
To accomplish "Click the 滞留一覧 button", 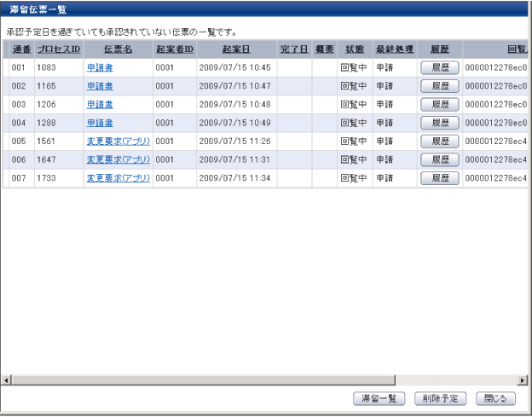I will pos(379,398).
